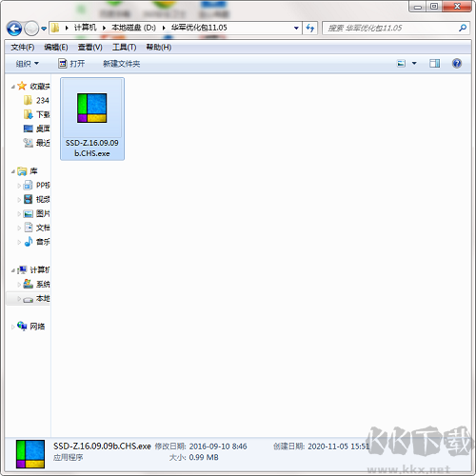
Task: Click the 文档 library icon
Action: pyautogui.click(x=29, y=228)
